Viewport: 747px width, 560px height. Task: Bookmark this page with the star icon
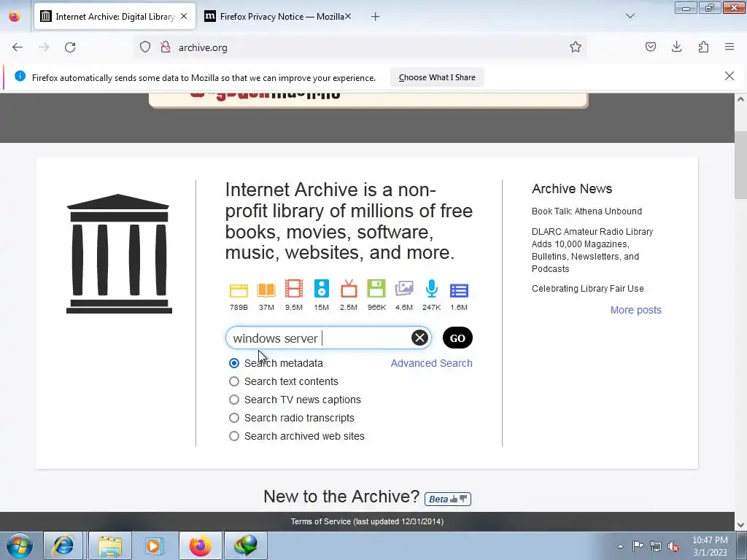pos(576,47)
